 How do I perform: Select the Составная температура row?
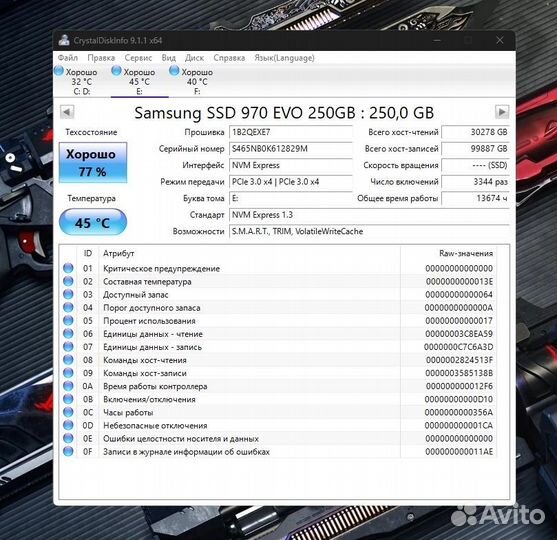[278, 281]
